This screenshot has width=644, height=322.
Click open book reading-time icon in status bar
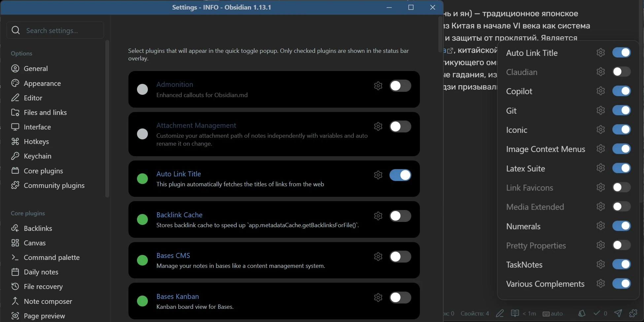(515, 313)
